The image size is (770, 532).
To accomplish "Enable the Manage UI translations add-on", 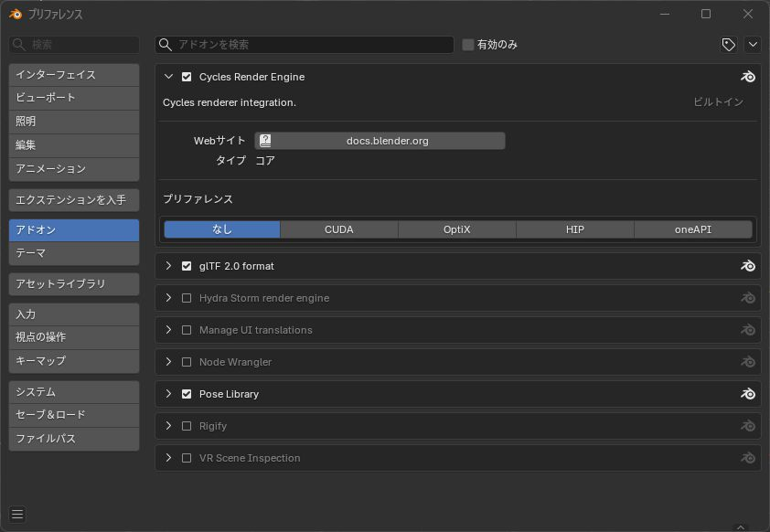I will pos(187,330).
